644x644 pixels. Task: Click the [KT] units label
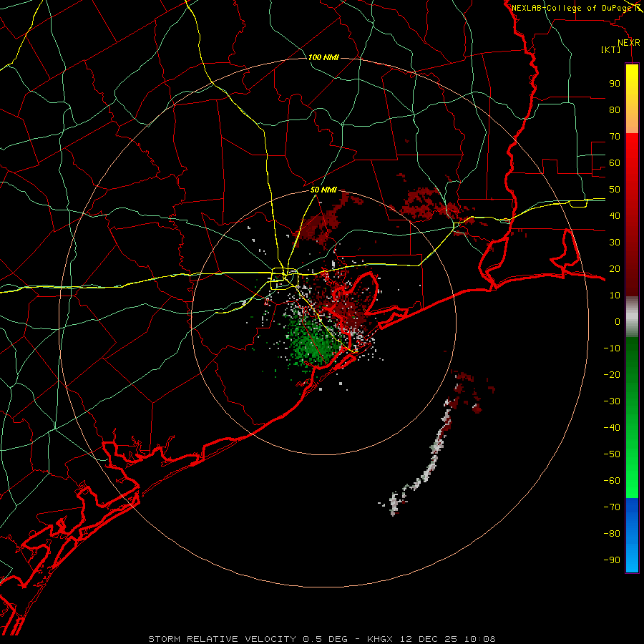coord(611,49)
